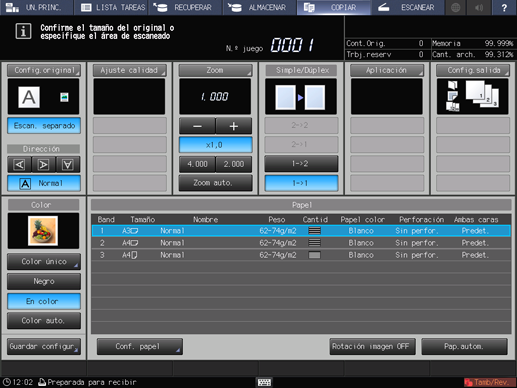This screenshot has width=517, height=388.
Task: Open Ajuste calidad settings
Action: coord(130,70)
